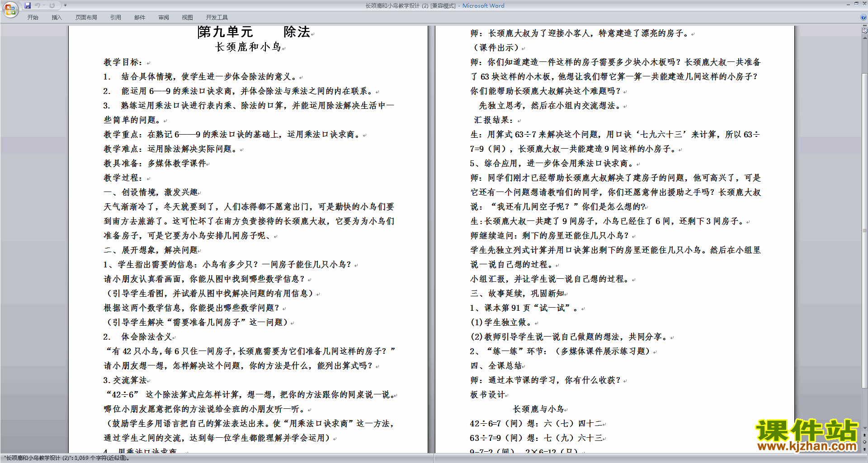Select the 邮件 ribbon tab

[x=140, y=18]
